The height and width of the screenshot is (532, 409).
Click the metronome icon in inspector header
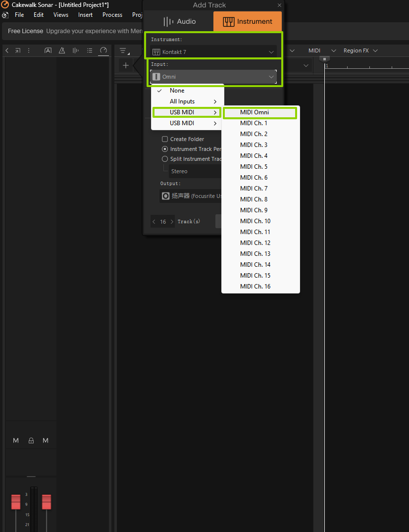pyautogui.click(x=62, y=50)
